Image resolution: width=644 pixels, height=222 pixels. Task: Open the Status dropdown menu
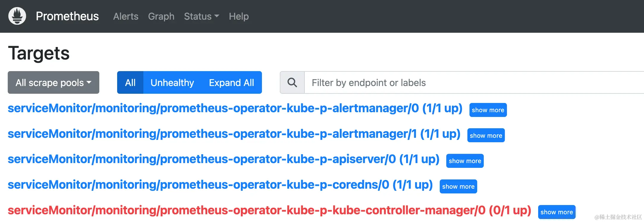(x=201, y=16)
